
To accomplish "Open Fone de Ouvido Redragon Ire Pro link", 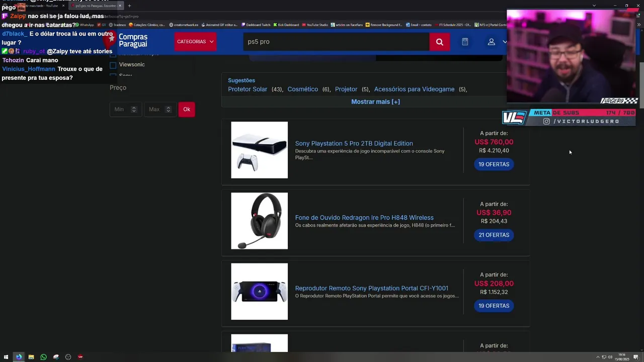I will click(364, 218).
